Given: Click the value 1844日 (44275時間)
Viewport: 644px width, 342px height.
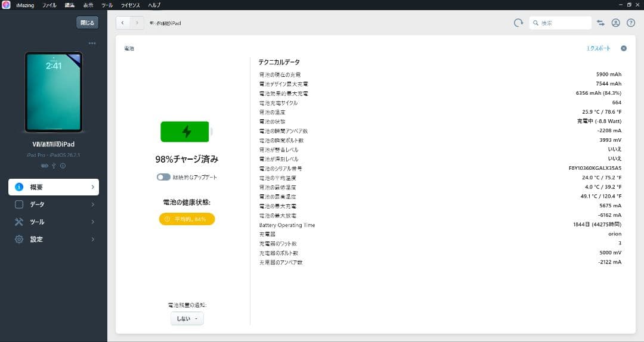Looking at the screenshot, I should tap(597, 225).
